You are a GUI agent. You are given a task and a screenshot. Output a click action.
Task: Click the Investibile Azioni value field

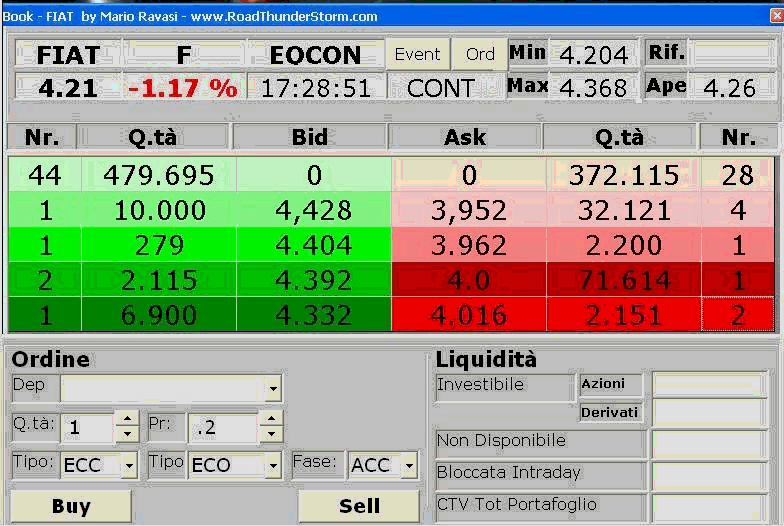(709, 385)
